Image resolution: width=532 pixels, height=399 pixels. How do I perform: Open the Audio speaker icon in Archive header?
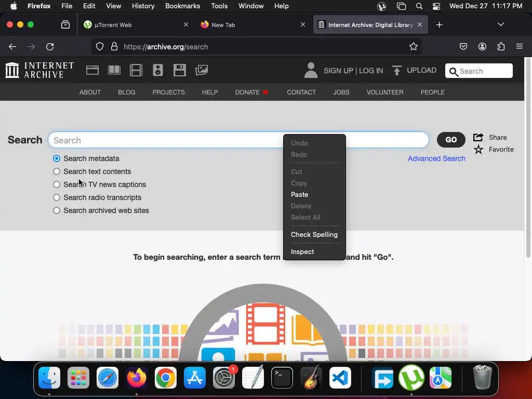pos(158,70)
